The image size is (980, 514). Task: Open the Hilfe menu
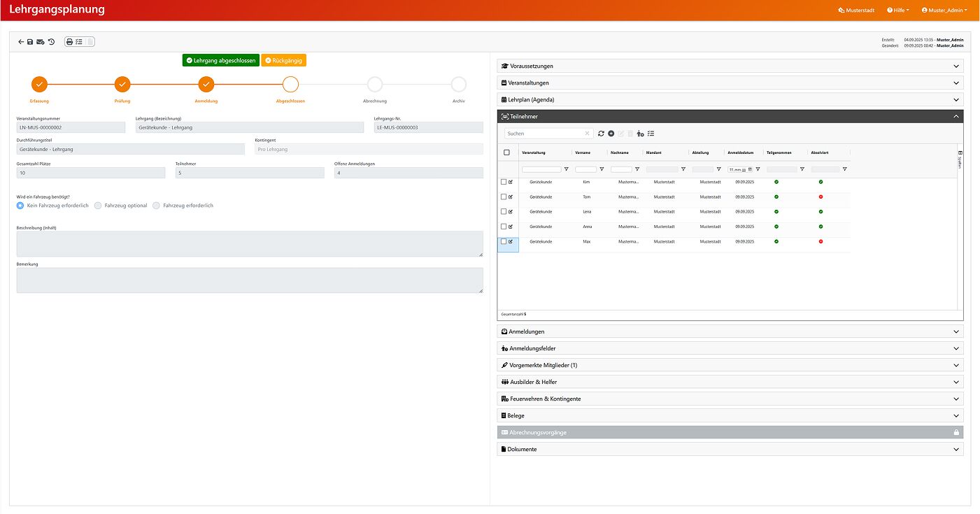897,10
